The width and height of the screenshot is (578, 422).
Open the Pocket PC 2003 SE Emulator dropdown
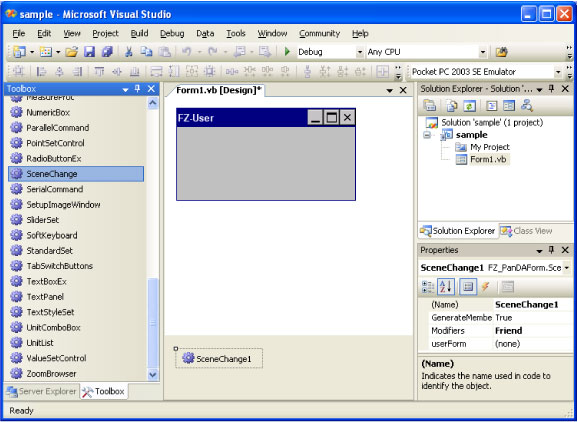(558, 72)
